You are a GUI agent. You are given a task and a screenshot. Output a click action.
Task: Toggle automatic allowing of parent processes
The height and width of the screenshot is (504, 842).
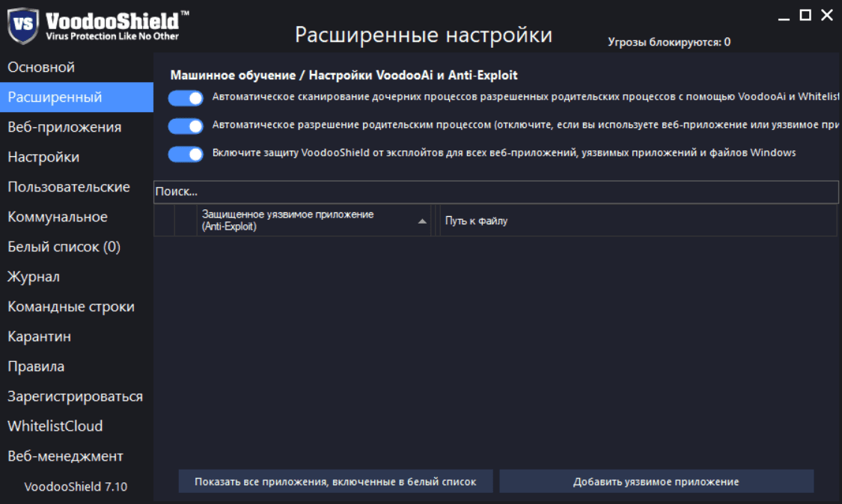point(186,126)
